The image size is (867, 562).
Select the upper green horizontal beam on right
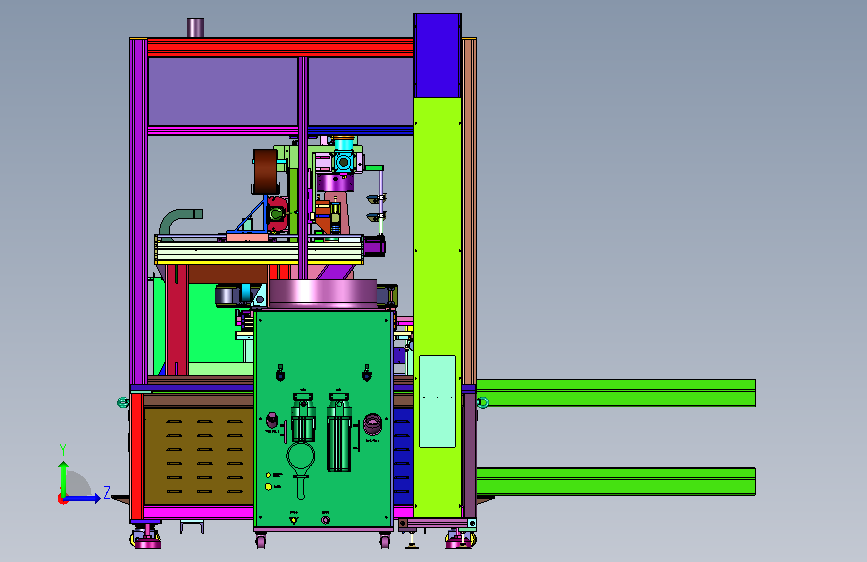616,393
